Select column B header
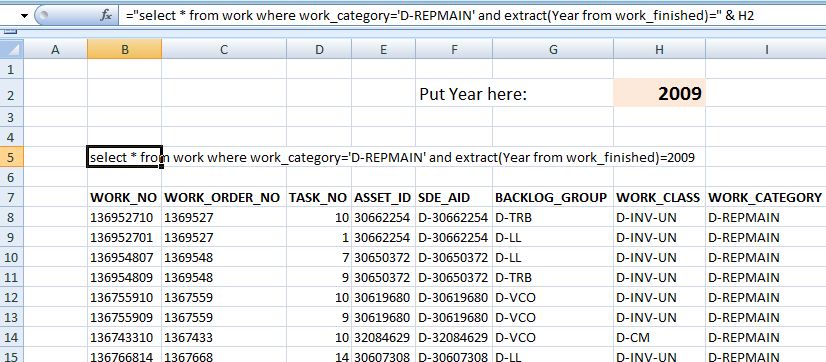The width and height of the screenshot is (826, 362). pos(124,50)
